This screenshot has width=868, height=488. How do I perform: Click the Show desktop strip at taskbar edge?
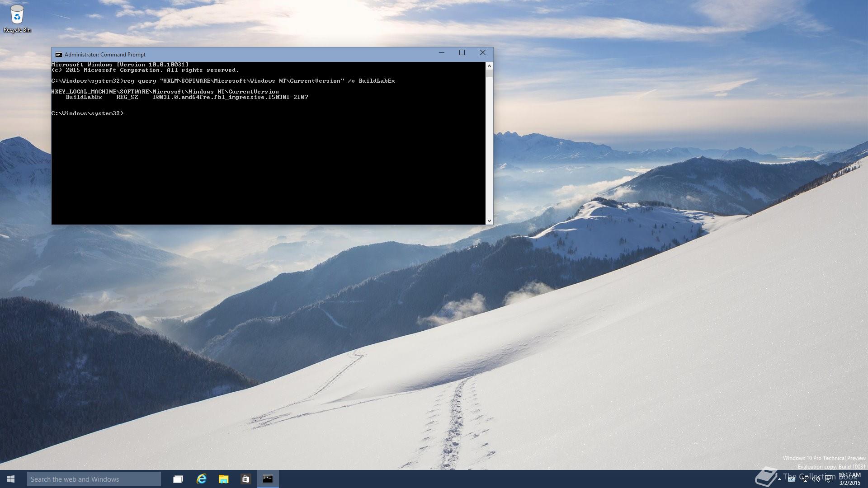click(x=867, y=479)
